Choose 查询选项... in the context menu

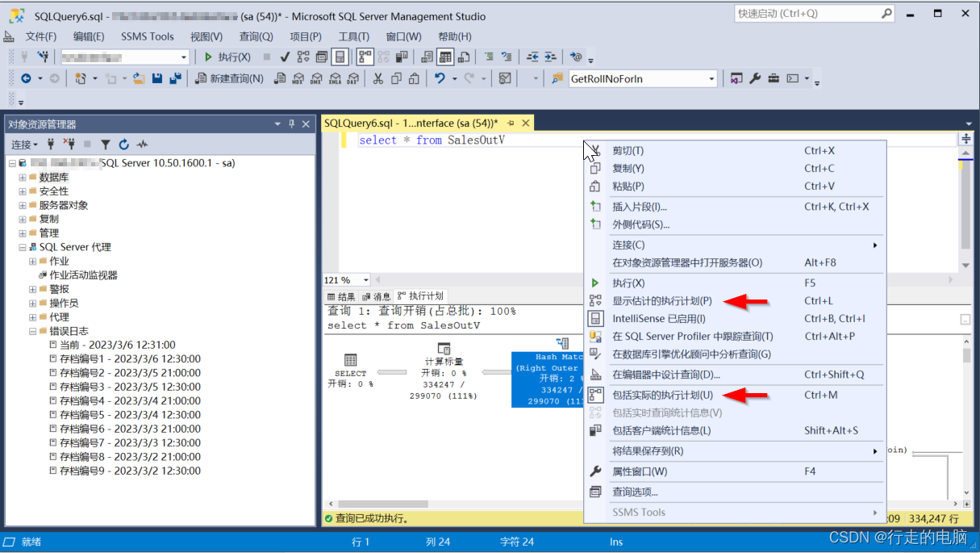coord(734,492)
